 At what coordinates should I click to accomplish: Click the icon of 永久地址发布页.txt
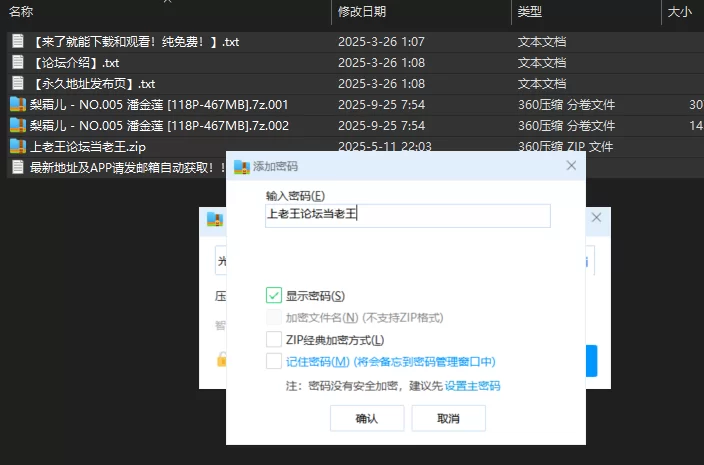pyautogui.click(x=17, y=84)
